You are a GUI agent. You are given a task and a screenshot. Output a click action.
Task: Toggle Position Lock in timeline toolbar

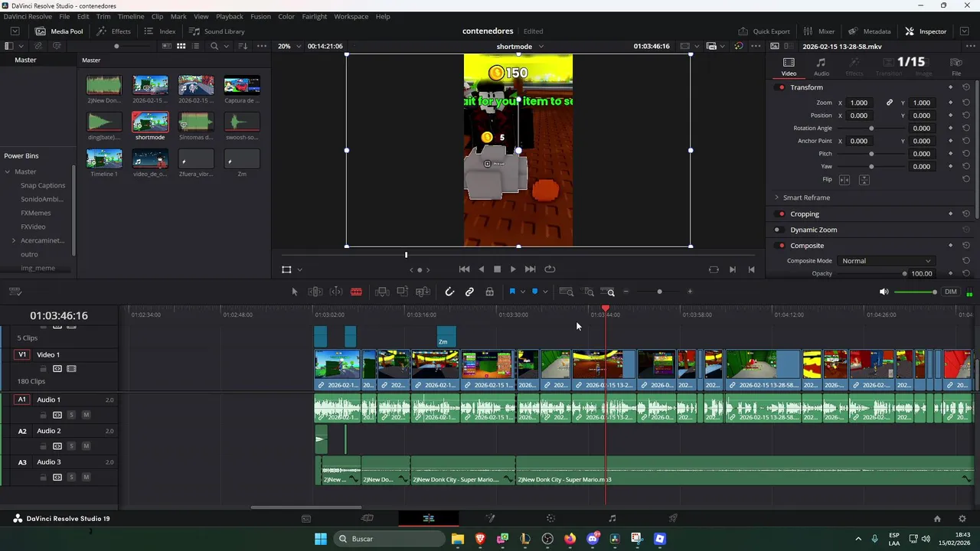pyautogui.click(x=489, y=292)
